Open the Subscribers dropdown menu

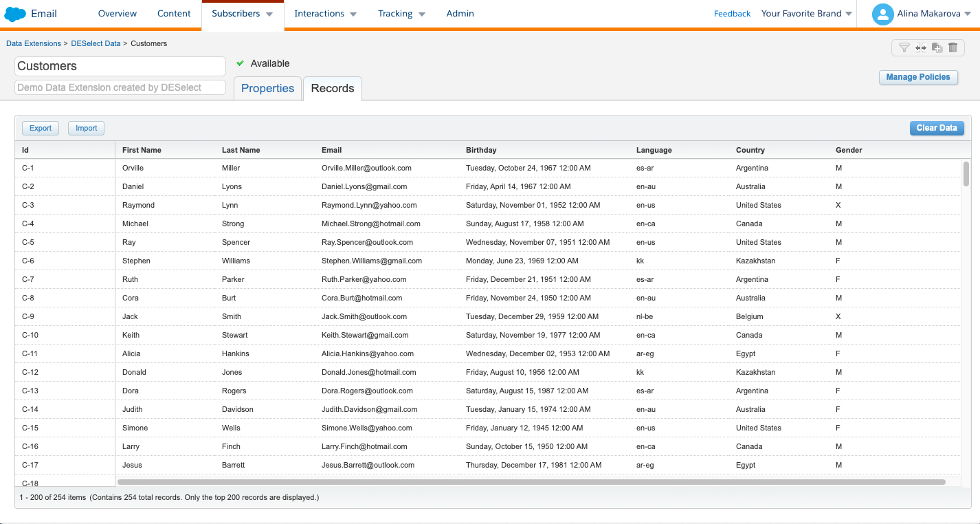point(243,14)
